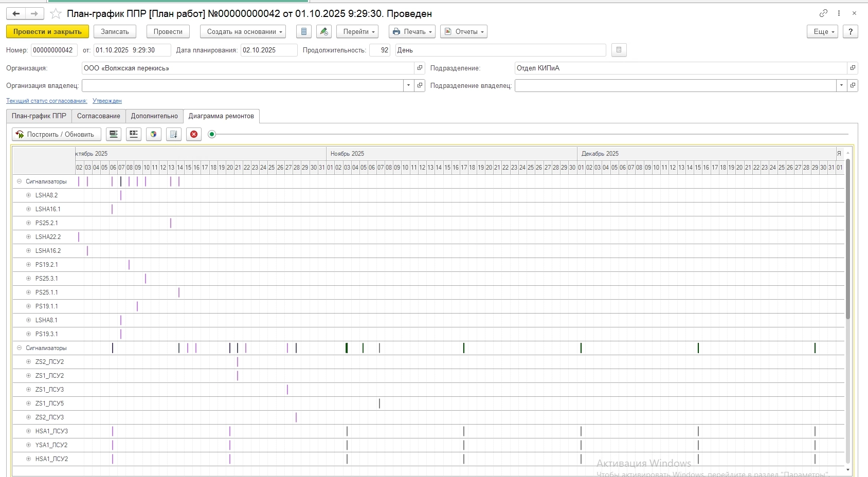This screenshot has width=868, height=477.
Task: Click the Утвержден status link
Action: pyautogui.click(x=107, y=101)
